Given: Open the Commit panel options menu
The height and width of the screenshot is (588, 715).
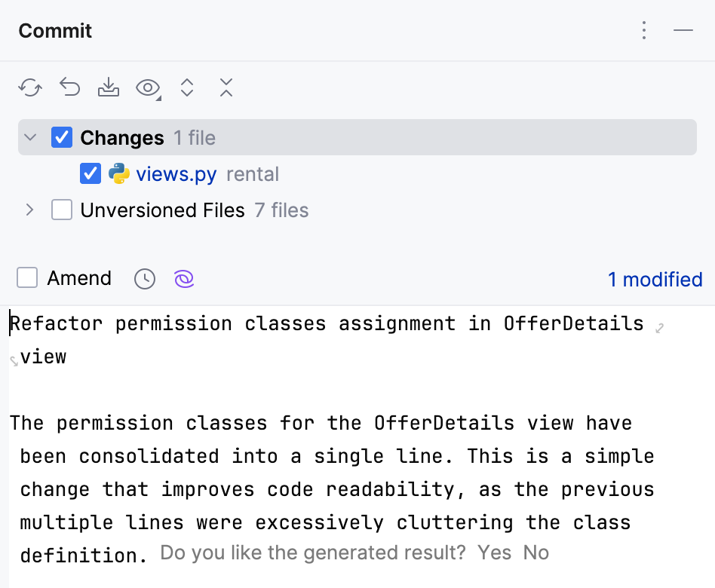Looking at the screenshot, I should 643,30.
